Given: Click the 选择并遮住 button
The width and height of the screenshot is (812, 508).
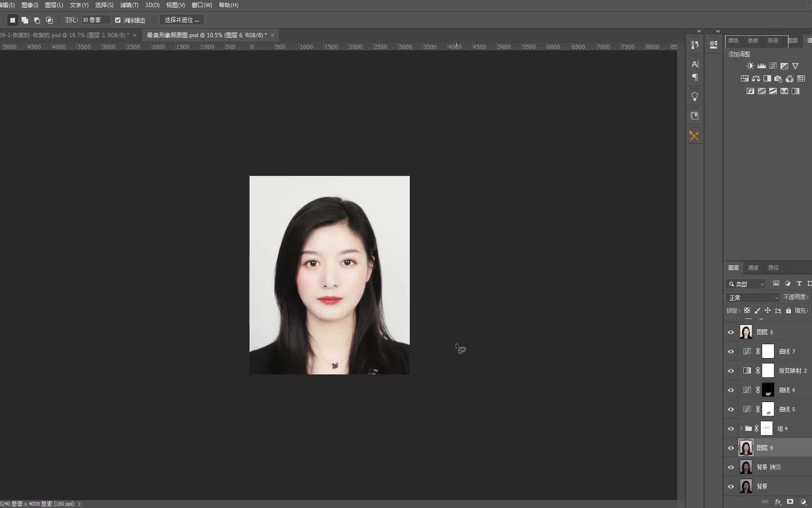Looking at the screenshot, I should (182, 20).
